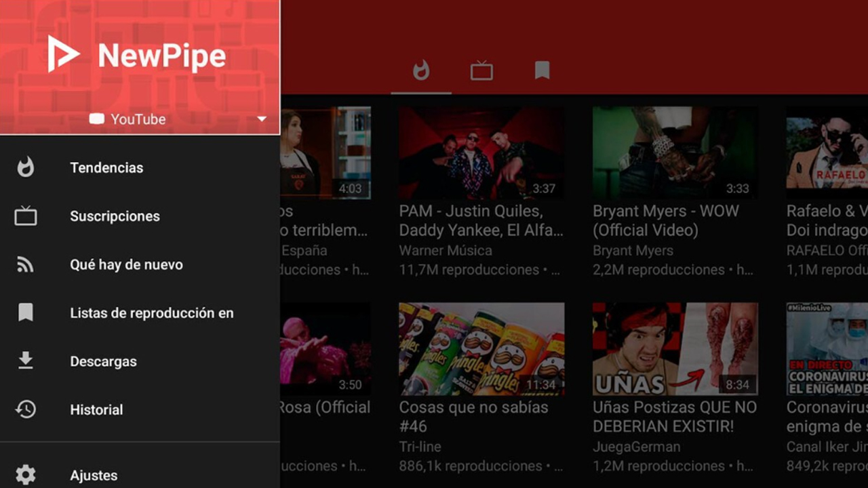The height and width of the screenshot is (488, 868).
Task: Open Suscripciones from the drawer
Action: pyautogui.click(x=115, y=216)
